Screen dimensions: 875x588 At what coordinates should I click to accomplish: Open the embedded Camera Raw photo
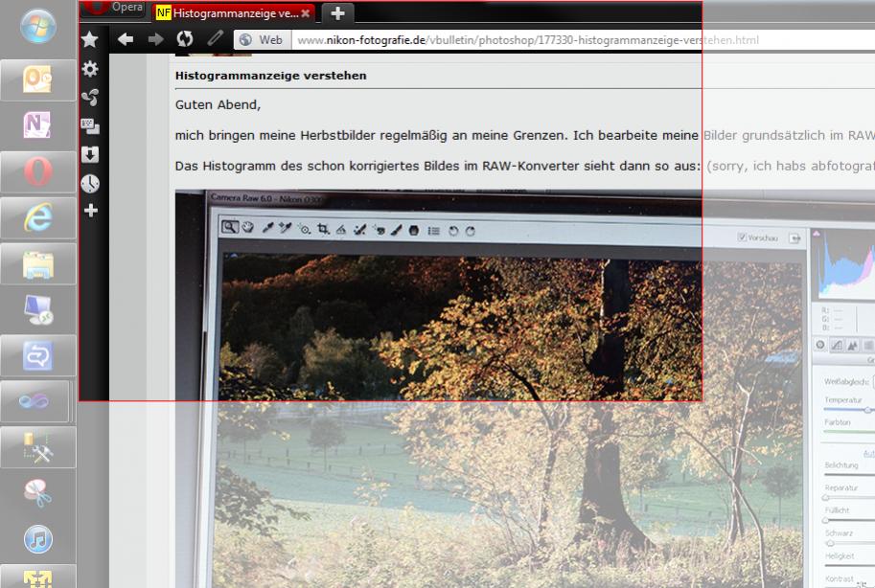[x=525, y=389]
